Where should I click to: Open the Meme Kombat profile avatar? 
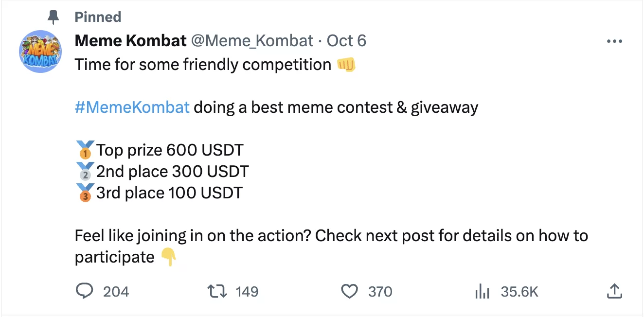tap(40, 52)
